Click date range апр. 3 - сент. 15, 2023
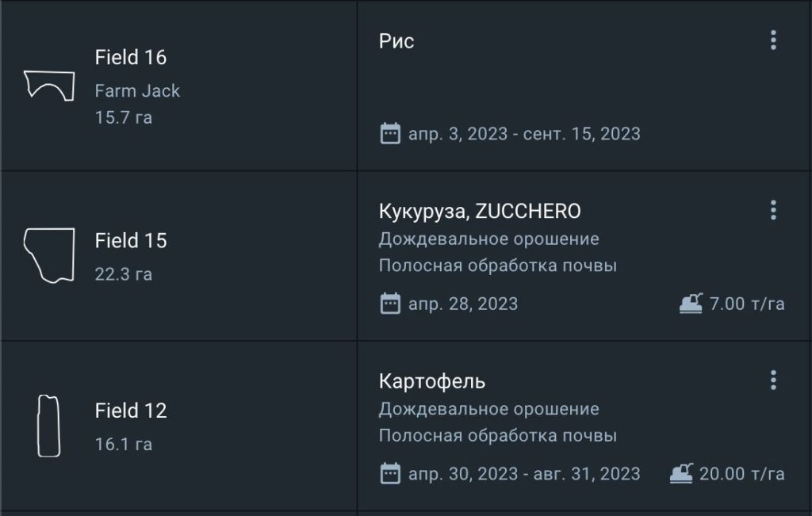This screenshot has width=812, height=516. point(524,133)
